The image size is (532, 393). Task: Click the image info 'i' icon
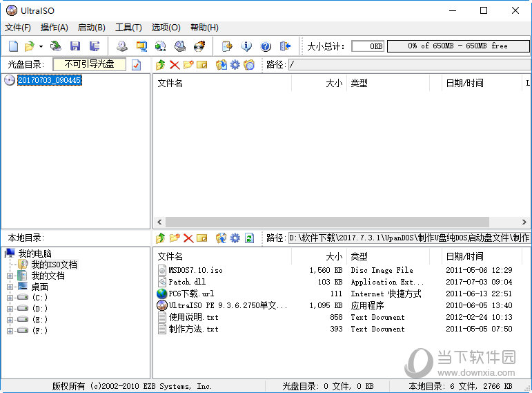point(246,46)
